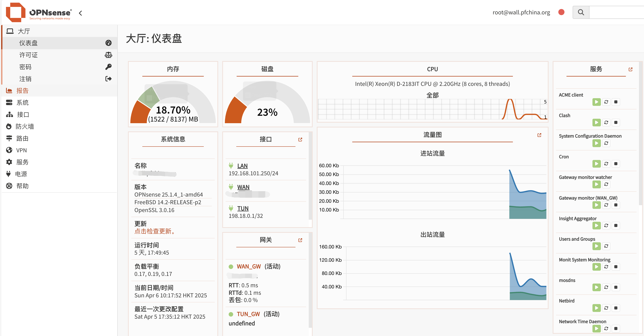Restart the Clash service
Screen dimensions: 644x336
point(606,122)
